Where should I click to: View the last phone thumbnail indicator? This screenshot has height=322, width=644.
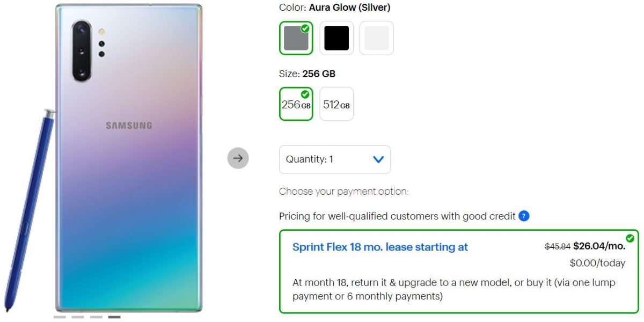click(113, 318)
